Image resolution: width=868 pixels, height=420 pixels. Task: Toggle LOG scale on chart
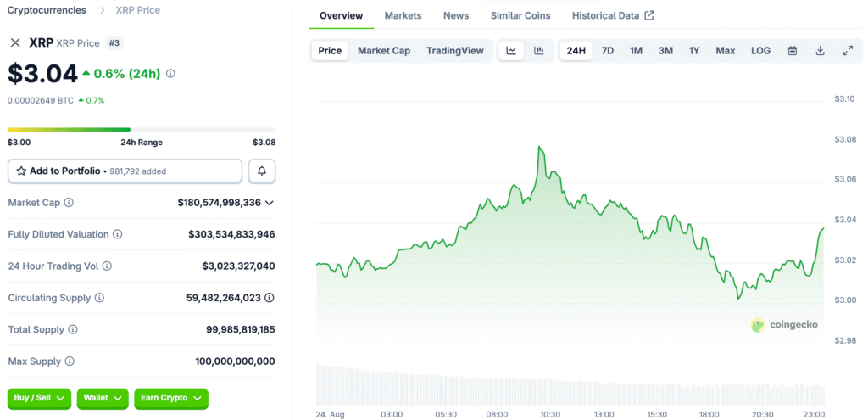tap(760, 50)
